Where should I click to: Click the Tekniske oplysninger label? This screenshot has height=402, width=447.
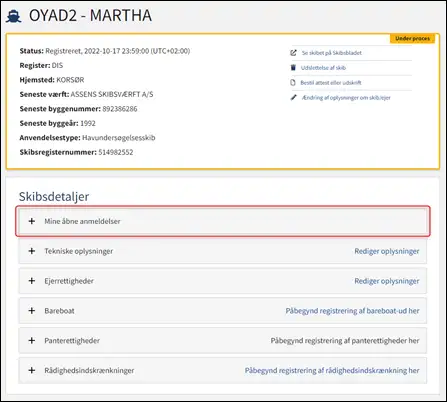coord(79,251)
